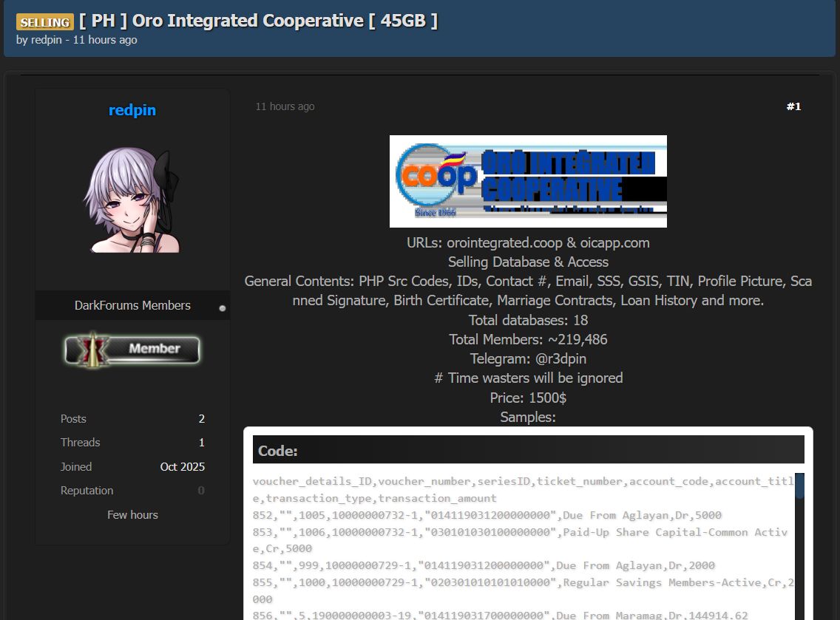This screenshot has height=620, width=840.
Task: Open the #1 post permalink
Action: (793, 106)
